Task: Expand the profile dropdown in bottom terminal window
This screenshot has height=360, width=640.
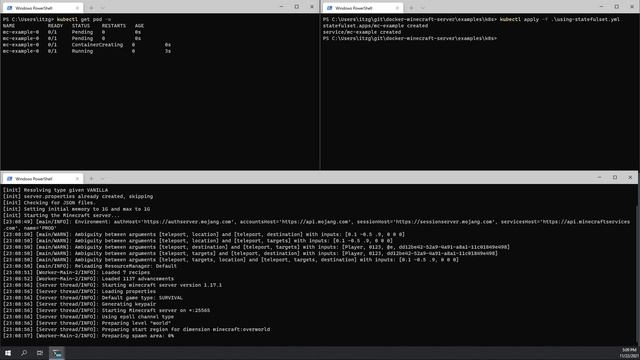Action: [102, 178]
